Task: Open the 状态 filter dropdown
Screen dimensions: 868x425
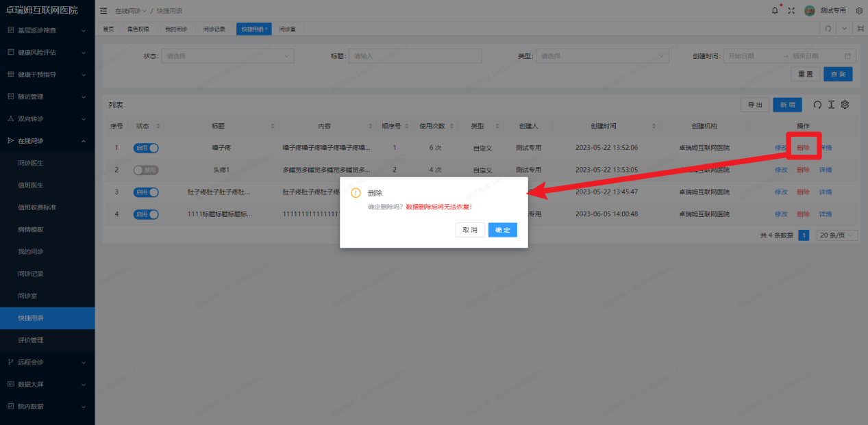Action: pyautogui.click(x=227, y=55)
